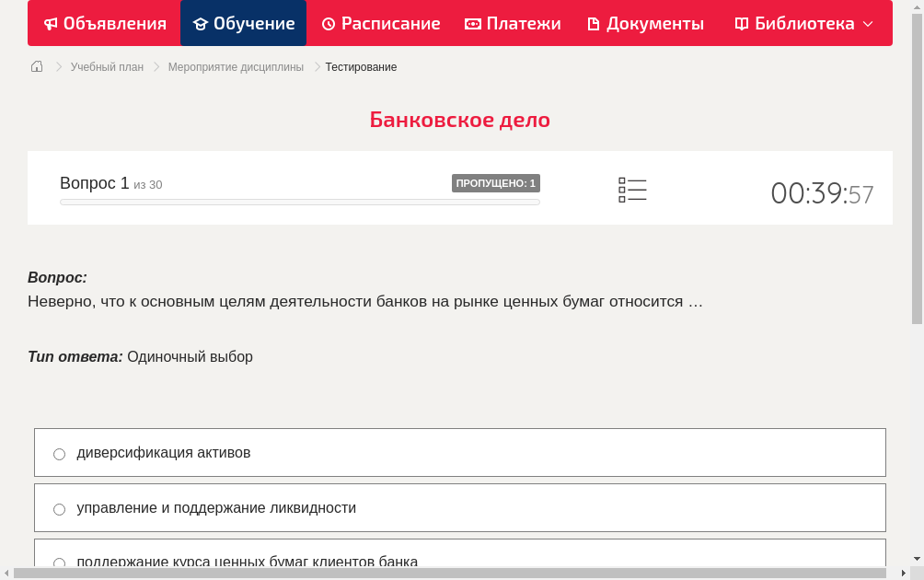The width and height of the screenshot is (924, 580).
Task: Click the "ПРОПУЩЕНО: 1" badge
Action: (495, 183)
